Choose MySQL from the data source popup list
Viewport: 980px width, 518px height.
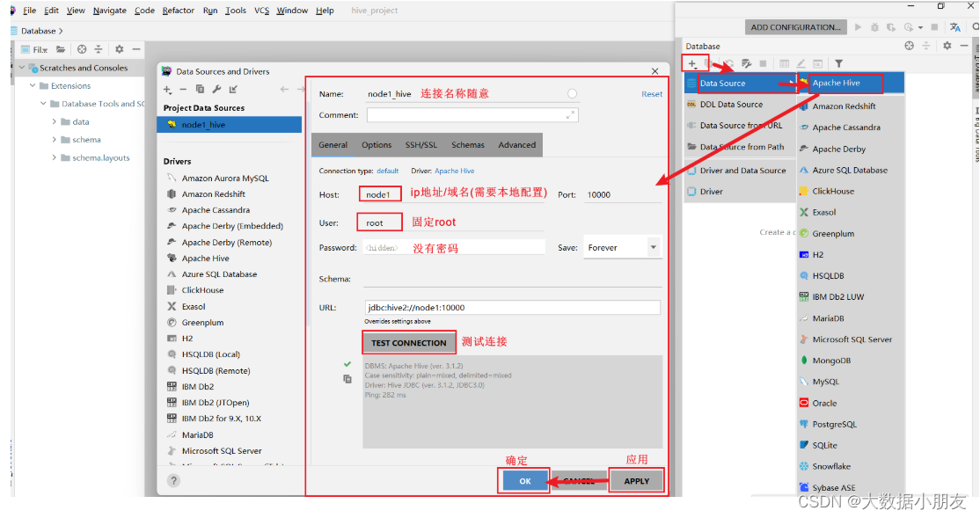tap(825, 382)
